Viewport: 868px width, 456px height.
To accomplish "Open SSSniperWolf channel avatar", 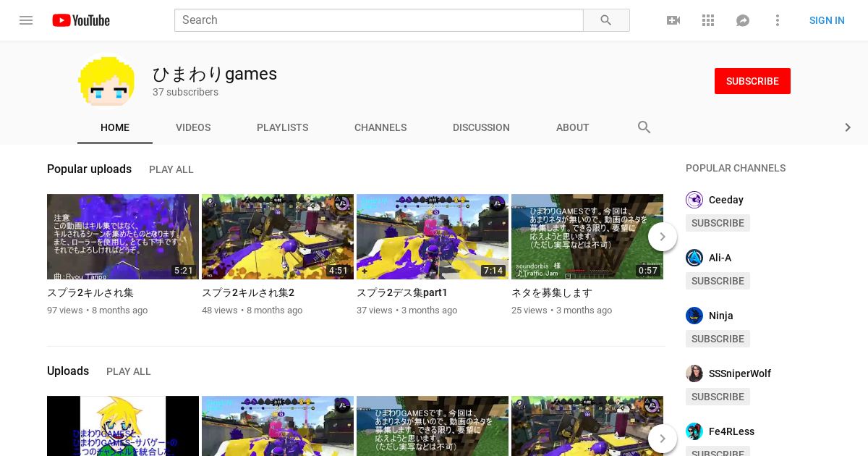I will (694, 373).
